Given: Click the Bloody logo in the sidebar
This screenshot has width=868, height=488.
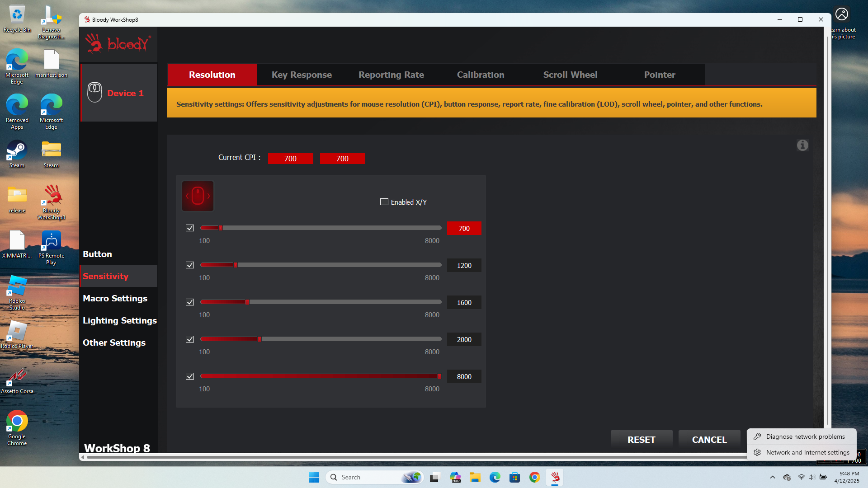Looking at the screenshot, I should click(118, 43).
